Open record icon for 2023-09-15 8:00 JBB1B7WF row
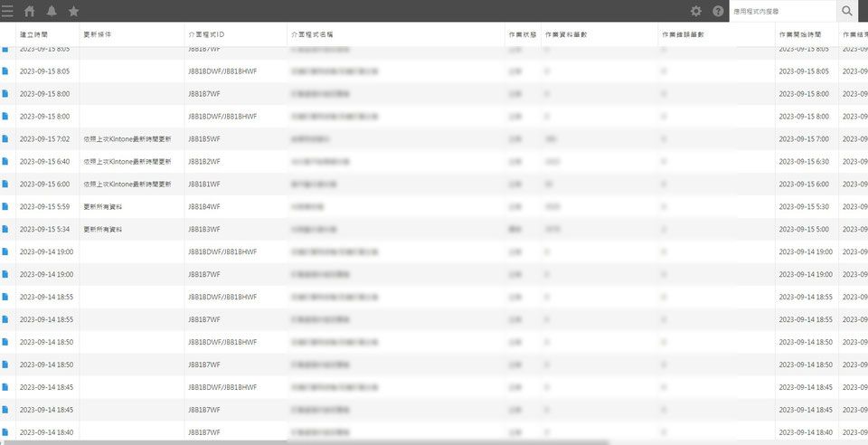The height and width of the screenshot is (445, 868). (x=5, y=94)
